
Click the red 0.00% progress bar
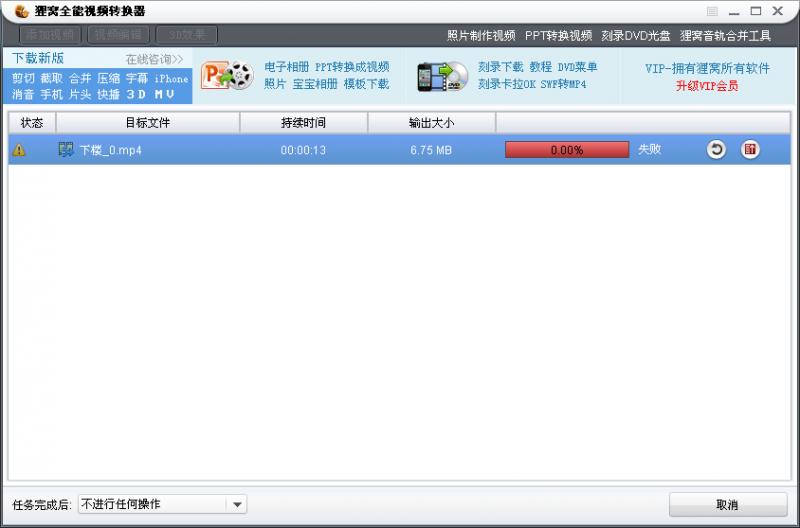(x=567, y=150)
